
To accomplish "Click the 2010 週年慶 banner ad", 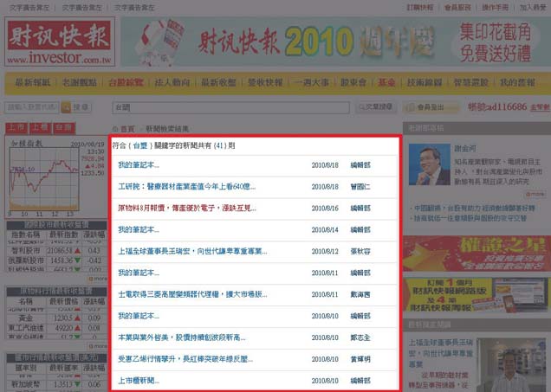I will (335, 42).
